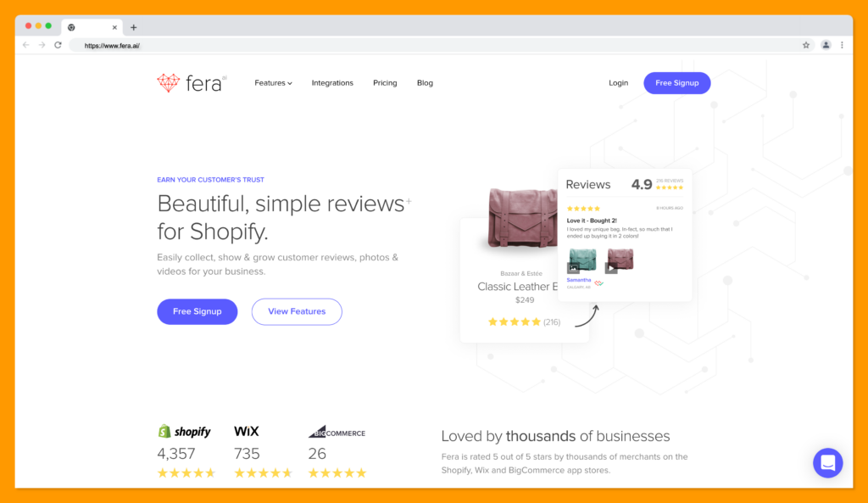
Task: Select the teal bag review photo thumbnail
Action: click(x=581, y=260)
